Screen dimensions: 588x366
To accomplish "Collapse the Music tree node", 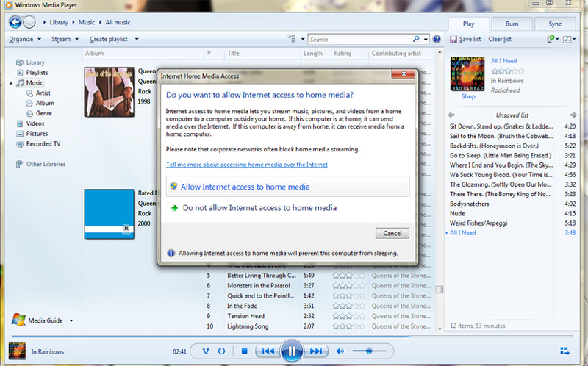I will [x=11, y=83].
